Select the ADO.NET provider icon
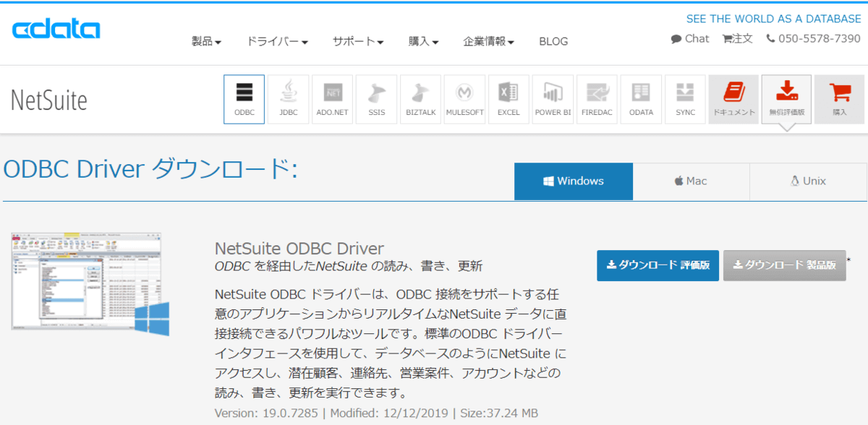Screen dimensions: 868x425 333,99
